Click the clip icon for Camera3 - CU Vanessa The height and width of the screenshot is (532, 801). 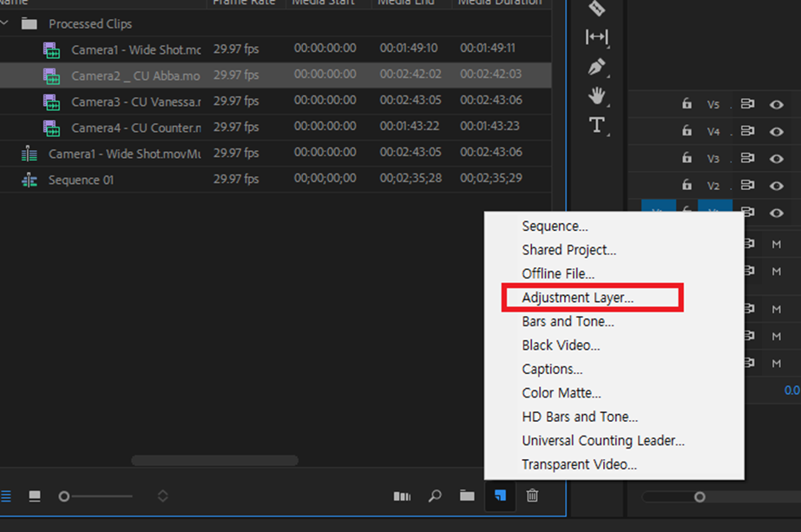51,102
